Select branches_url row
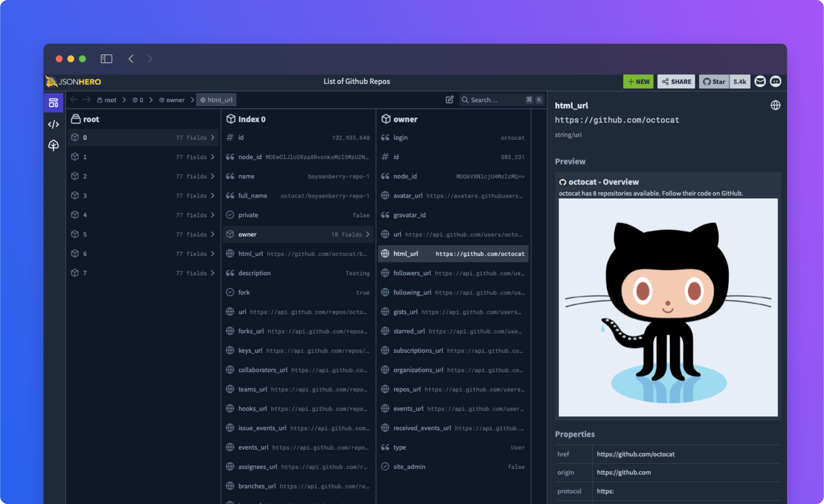This screenshot has height=504, width=824. 298,486
